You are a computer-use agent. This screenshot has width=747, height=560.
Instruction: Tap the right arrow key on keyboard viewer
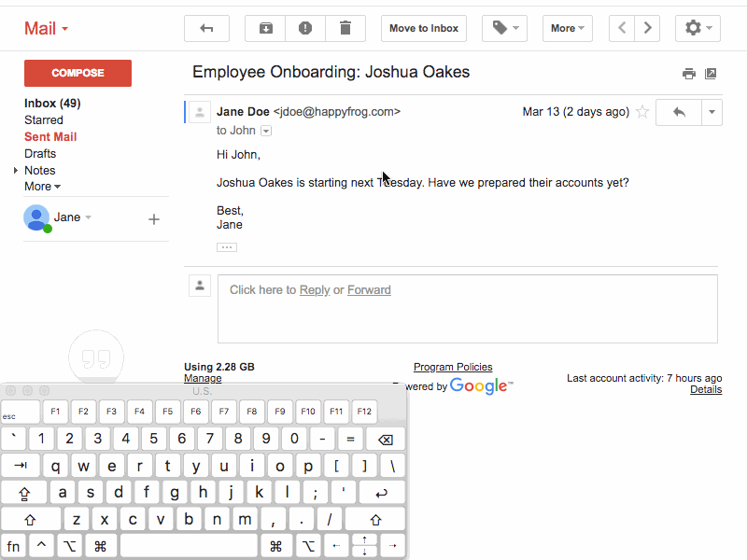pos(392,546)
